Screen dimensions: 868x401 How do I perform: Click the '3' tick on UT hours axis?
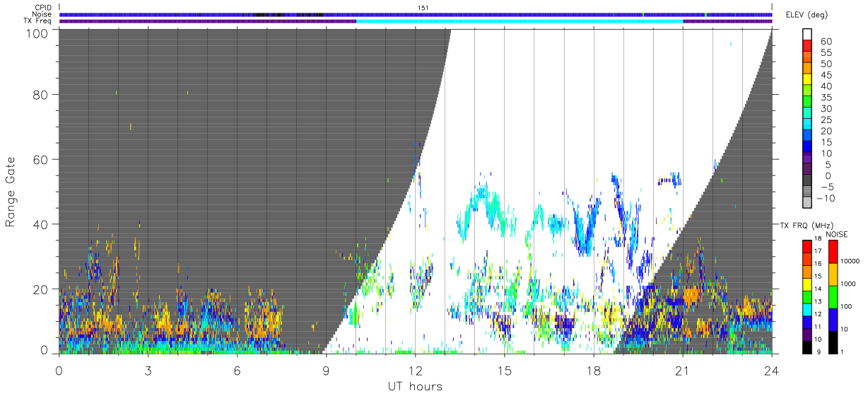coord(148,371)
